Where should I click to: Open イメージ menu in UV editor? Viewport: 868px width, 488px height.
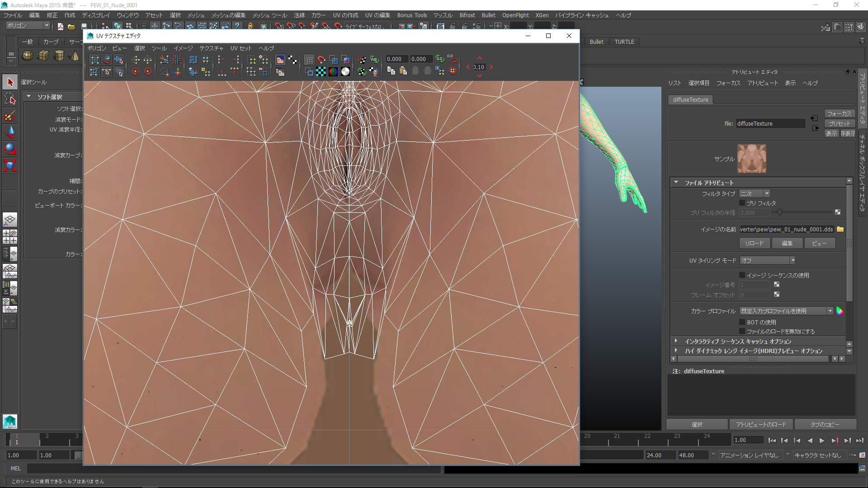pyautogui.click(x=183, y=48)
